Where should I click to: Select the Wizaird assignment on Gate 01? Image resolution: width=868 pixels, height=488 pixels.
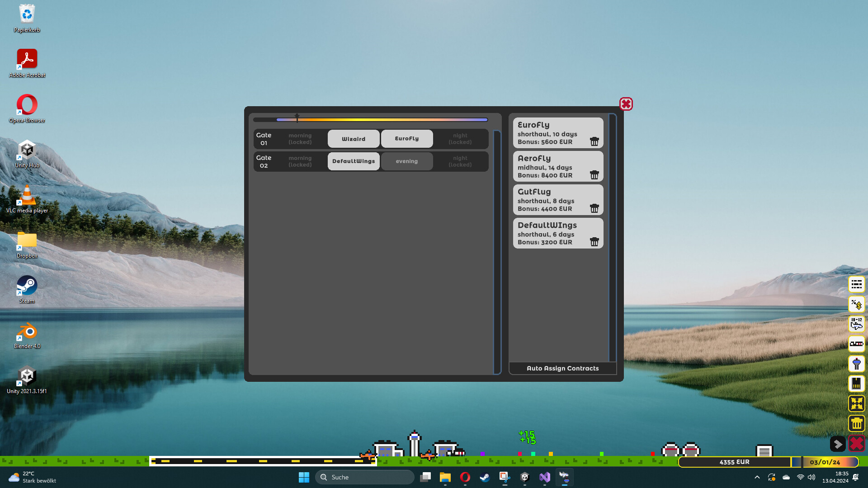(x=353, y=139)
